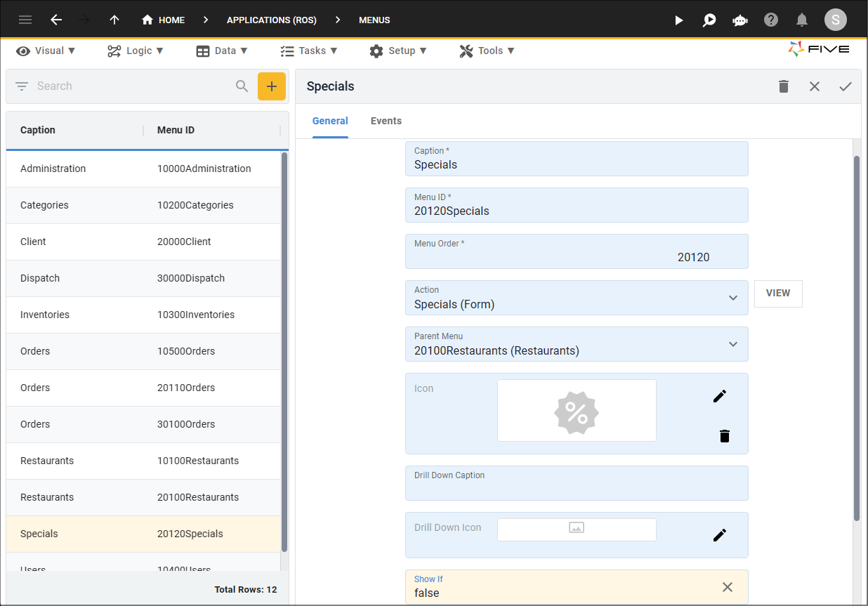The width and height of the screenshot is (868, 606).
Task: Click the Caption input field
Action: click(x=576, y=165)
